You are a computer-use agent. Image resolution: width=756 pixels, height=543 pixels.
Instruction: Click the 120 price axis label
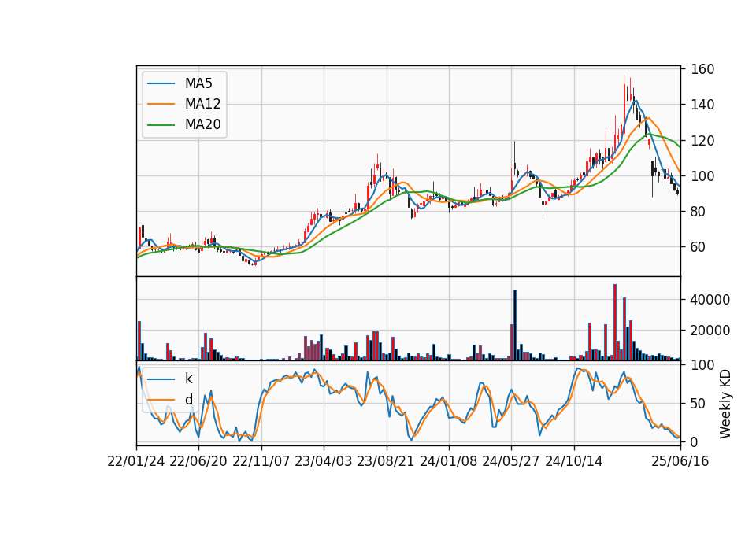[702, 141]
